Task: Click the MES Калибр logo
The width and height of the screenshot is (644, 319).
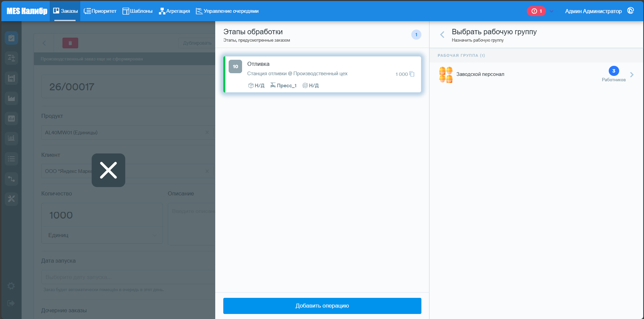Action: [27, 11]
